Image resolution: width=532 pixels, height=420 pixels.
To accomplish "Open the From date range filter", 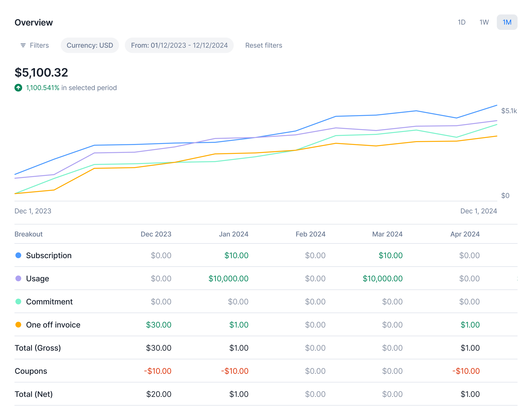I will click(179, 45).
